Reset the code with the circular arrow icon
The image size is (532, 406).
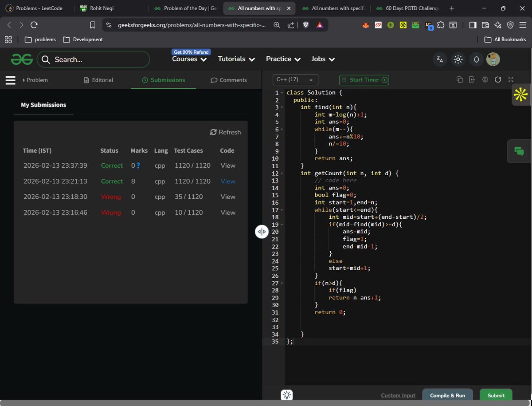tap(498, 80)
